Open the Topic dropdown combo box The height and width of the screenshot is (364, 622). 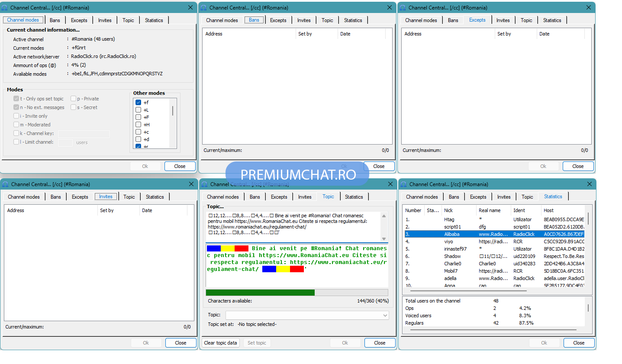(x=307, y=315)
